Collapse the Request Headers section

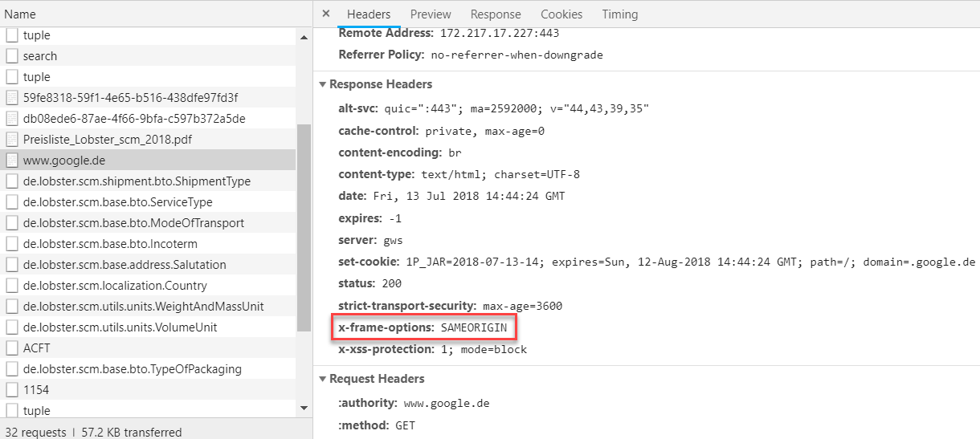[x=323, y=379]
